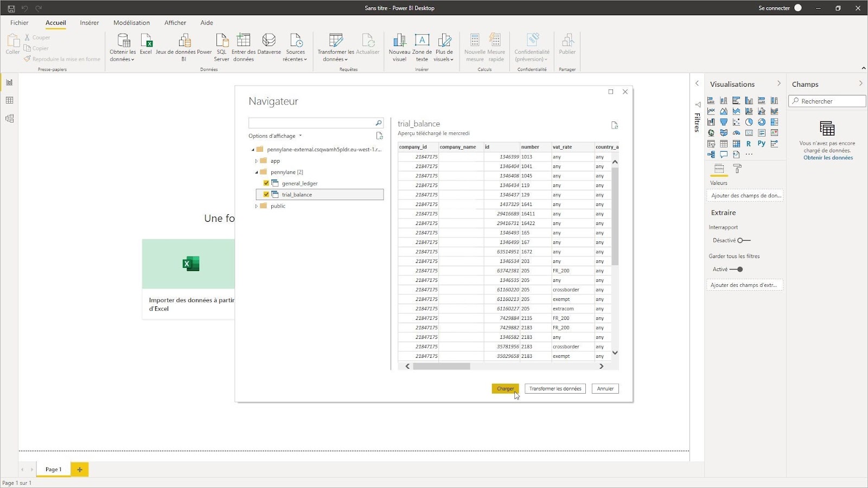This screenshot has width=868, height=488.
Task: Click the Excel data source ribbon icon
Action: 146,44
